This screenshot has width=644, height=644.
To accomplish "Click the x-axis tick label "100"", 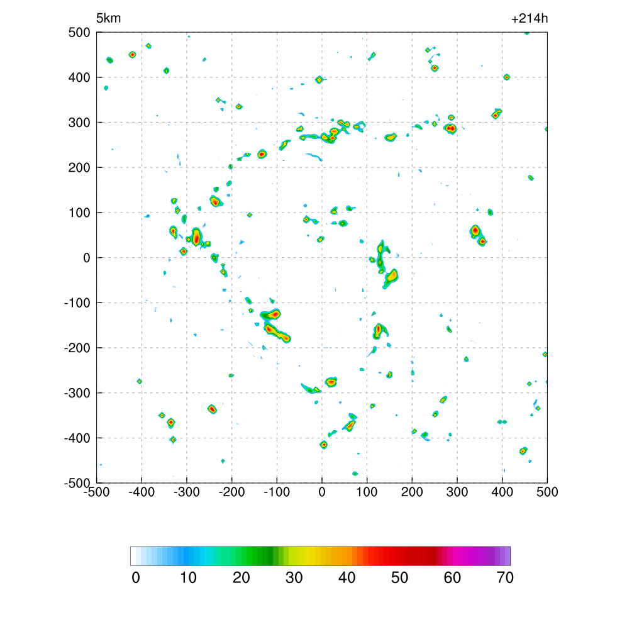I will coord(367,492).
